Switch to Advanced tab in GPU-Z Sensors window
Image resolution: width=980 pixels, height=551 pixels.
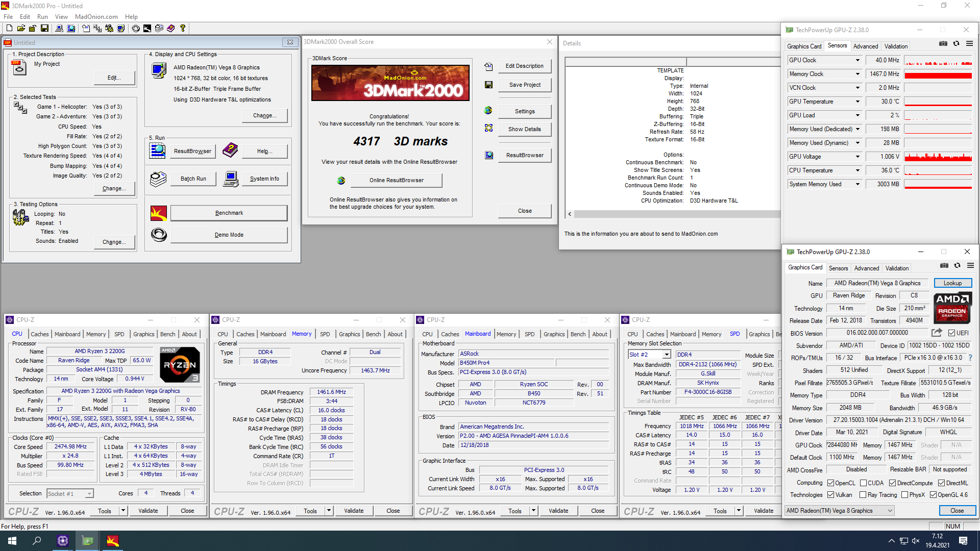coord(866,46)
